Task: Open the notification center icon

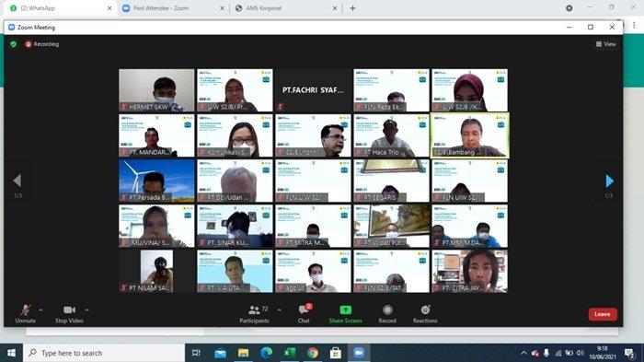Action: [x=629, y=353]
